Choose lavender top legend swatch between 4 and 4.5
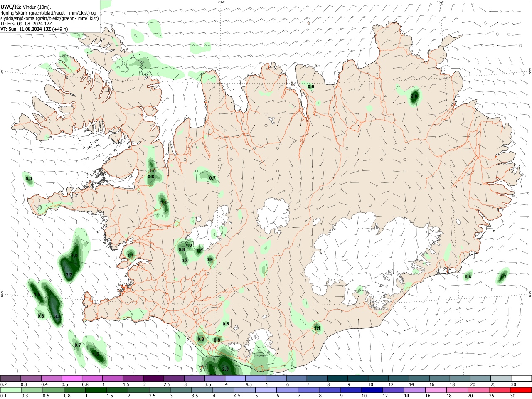The height and width of the screenshot is (399, 532). pos(235,378)
